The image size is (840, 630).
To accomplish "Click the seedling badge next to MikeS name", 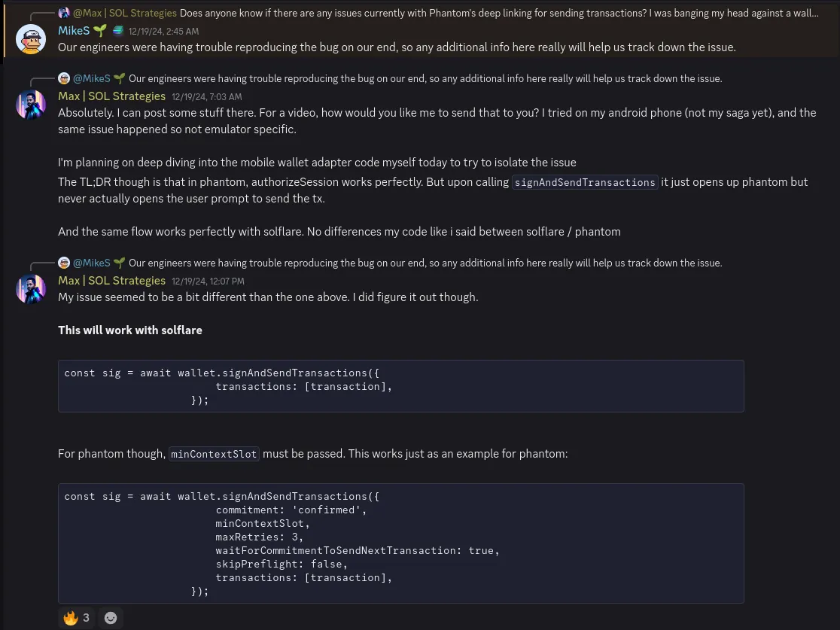I will point(99,31).
